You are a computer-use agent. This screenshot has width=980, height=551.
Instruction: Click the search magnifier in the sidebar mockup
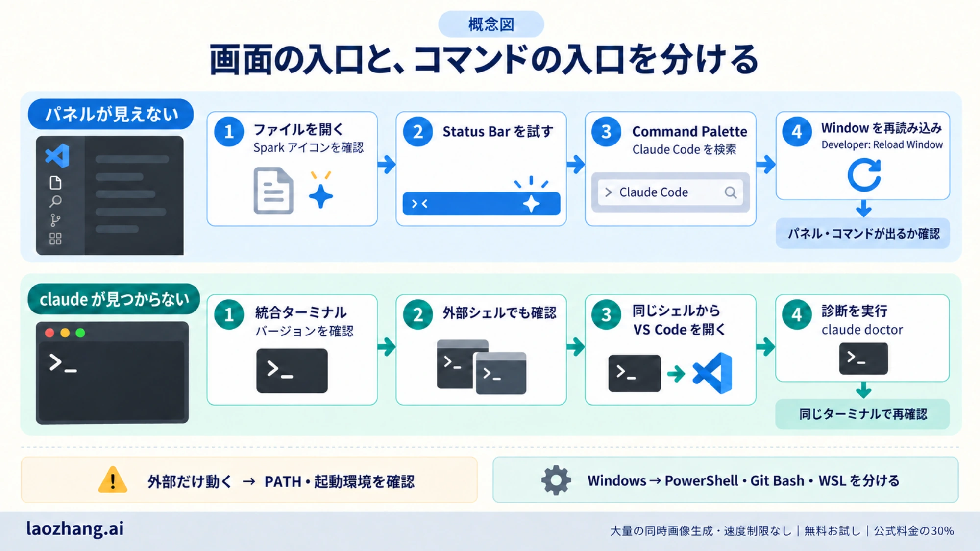point(55,201)
